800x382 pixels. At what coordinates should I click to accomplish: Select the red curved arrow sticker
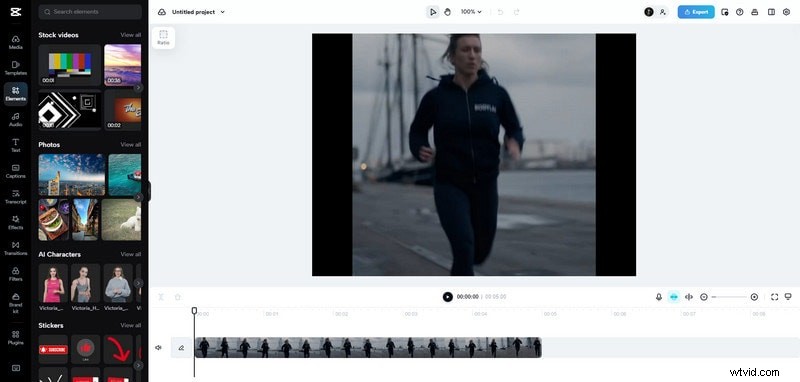tap(118, 349)
